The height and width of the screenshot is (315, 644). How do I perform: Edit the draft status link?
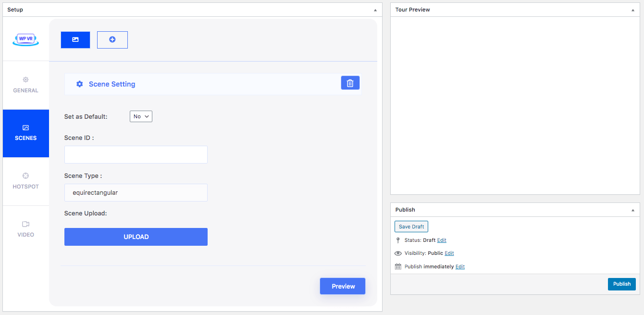click(x=442, y=240)
